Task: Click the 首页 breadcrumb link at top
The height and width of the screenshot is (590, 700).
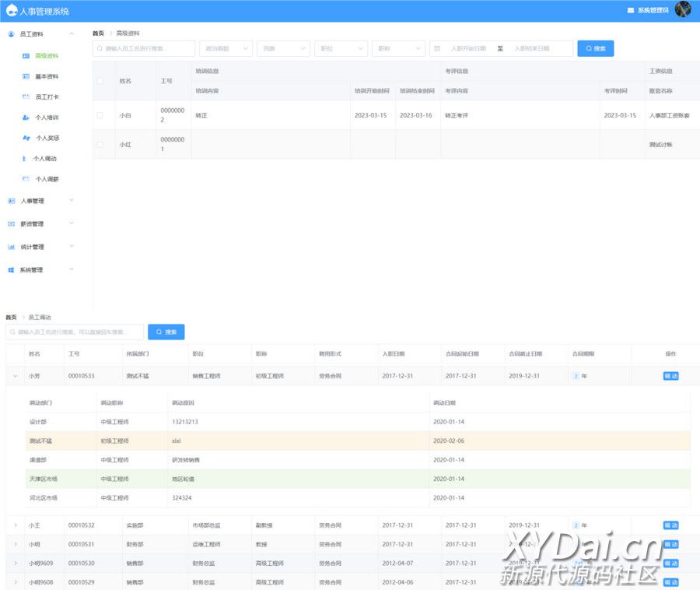Action: tap(98, 33)
